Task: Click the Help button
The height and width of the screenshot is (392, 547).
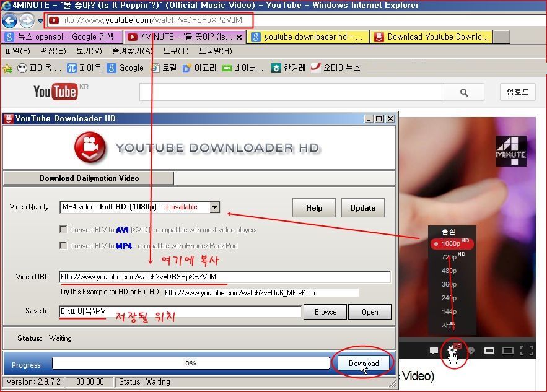Action: click(x=314, y=208)
